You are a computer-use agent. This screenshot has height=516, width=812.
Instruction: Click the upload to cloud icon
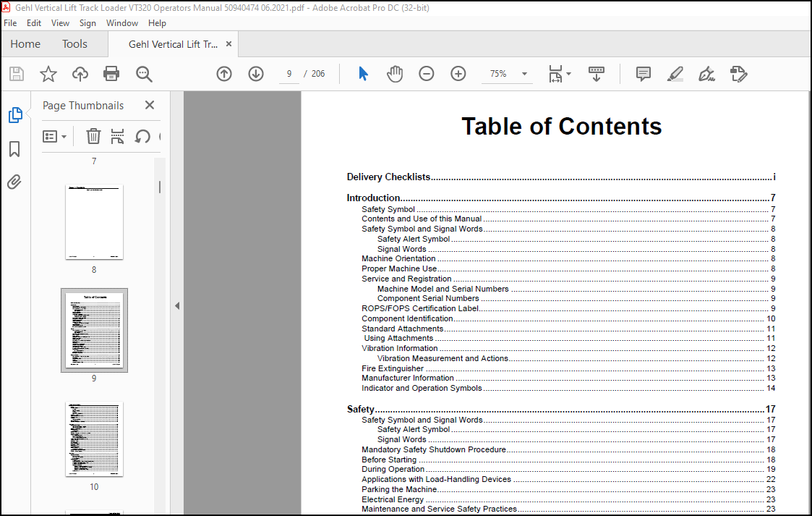80,74
